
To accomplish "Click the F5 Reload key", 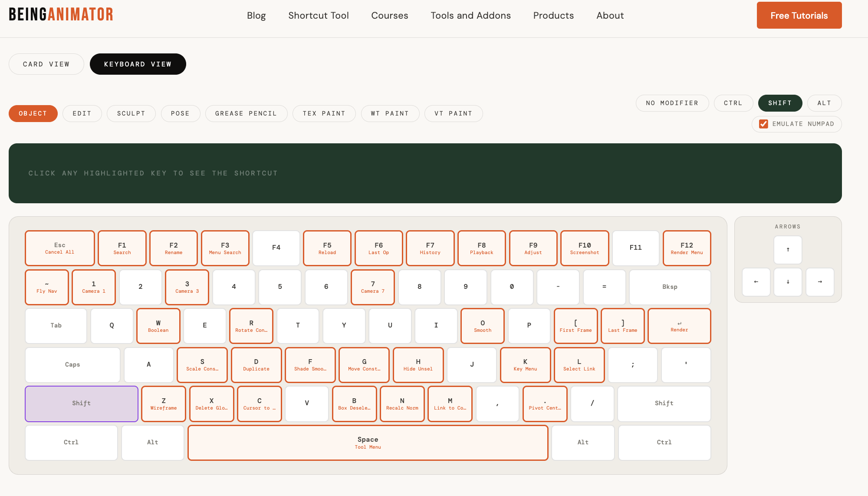I will point(327,248).
